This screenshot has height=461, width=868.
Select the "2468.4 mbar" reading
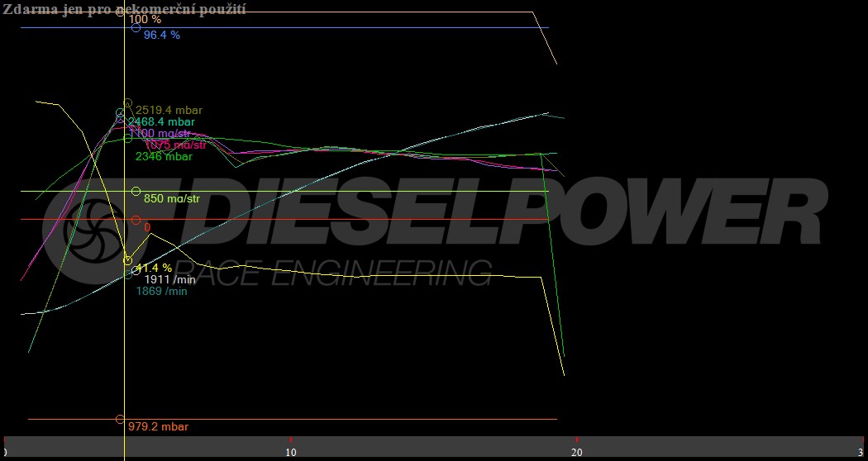tap(162, 121)
